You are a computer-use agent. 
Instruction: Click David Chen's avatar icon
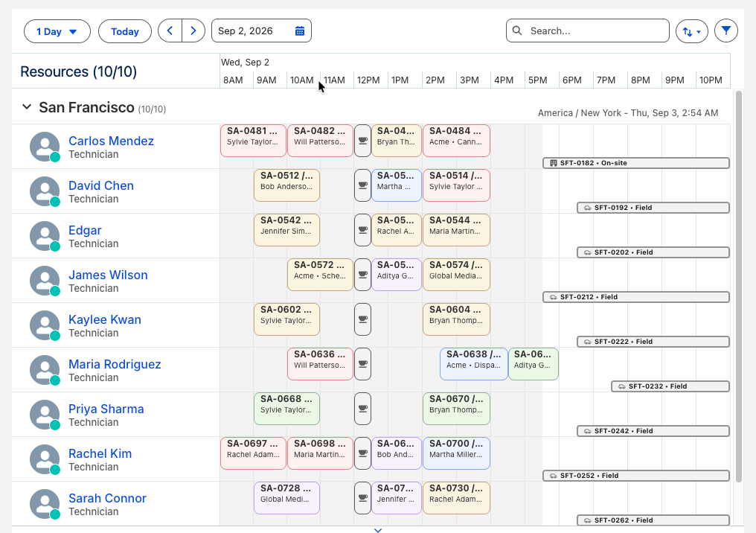[x=45, y=191]
